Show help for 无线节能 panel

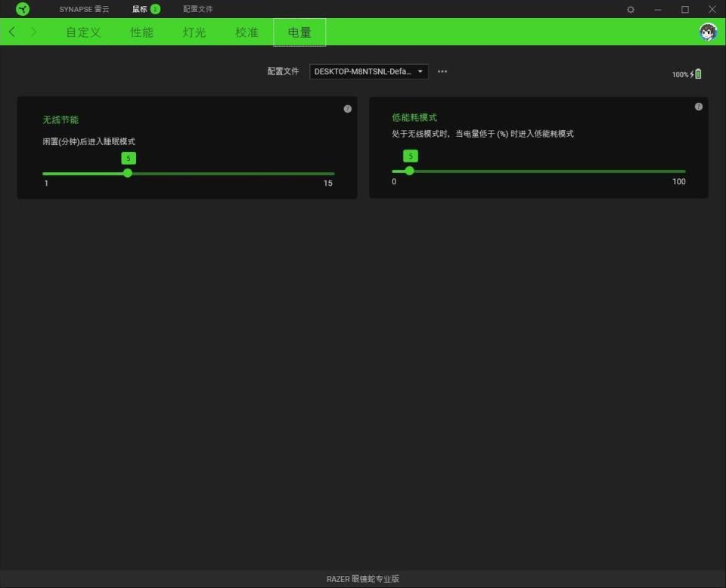point(348,109)
